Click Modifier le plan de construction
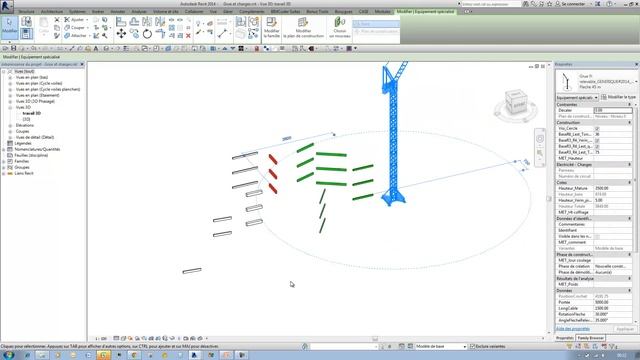The image size is (640, 360). [303, 28]
